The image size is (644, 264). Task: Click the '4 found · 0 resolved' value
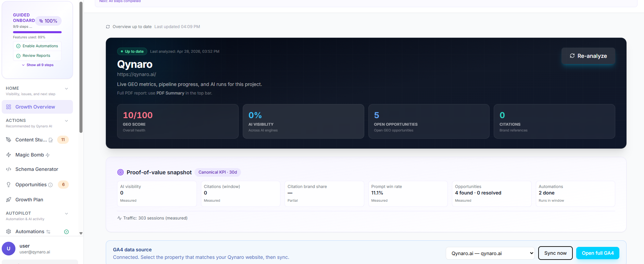click(x=478, y=193)
